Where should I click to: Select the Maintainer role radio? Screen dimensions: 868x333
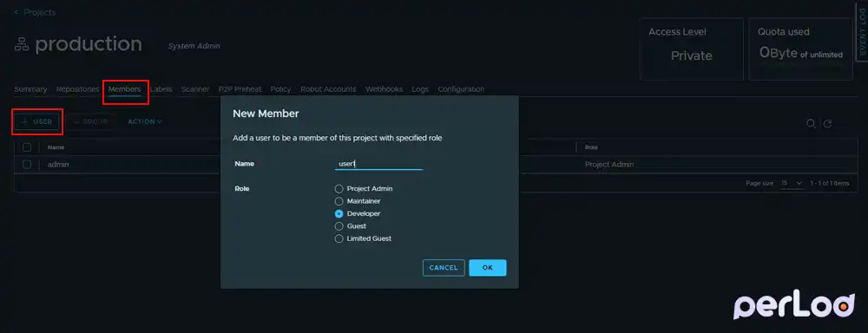tap(339, 201)
